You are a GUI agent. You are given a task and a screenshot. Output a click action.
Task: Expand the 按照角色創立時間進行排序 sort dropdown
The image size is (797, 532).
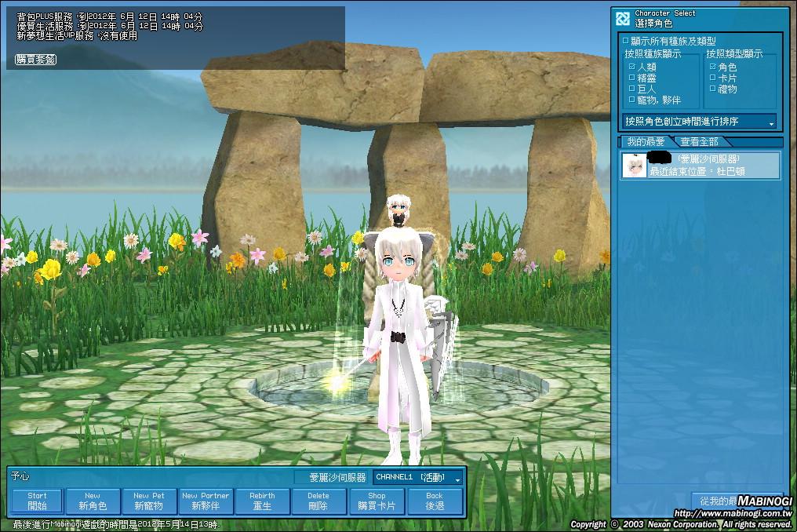(699, 122)
